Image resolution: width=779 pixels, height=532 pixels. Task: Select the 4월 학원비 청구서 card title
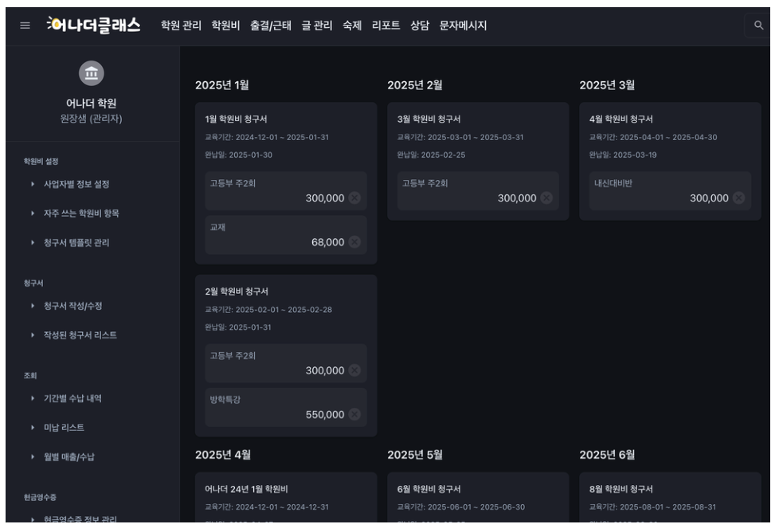(621, 119)
